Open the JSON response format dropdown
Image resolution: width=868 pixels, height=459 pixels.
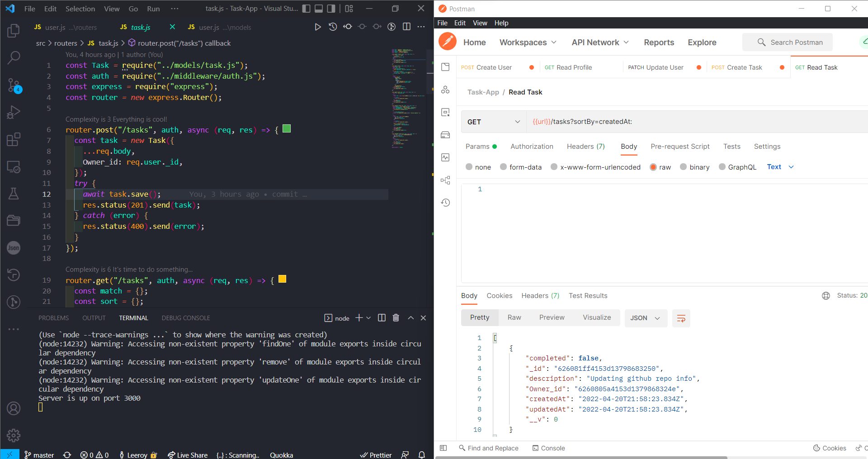click(x=646, y=317)
